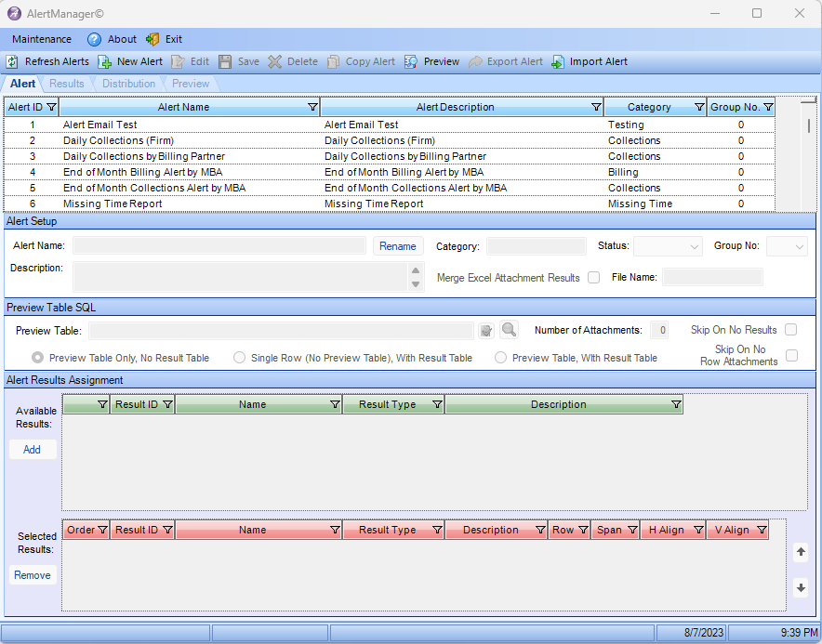The width and height of the screenshot is (822, 644).
Task: Click the Preview toolbar icon
Action: (x=409, y=61)
